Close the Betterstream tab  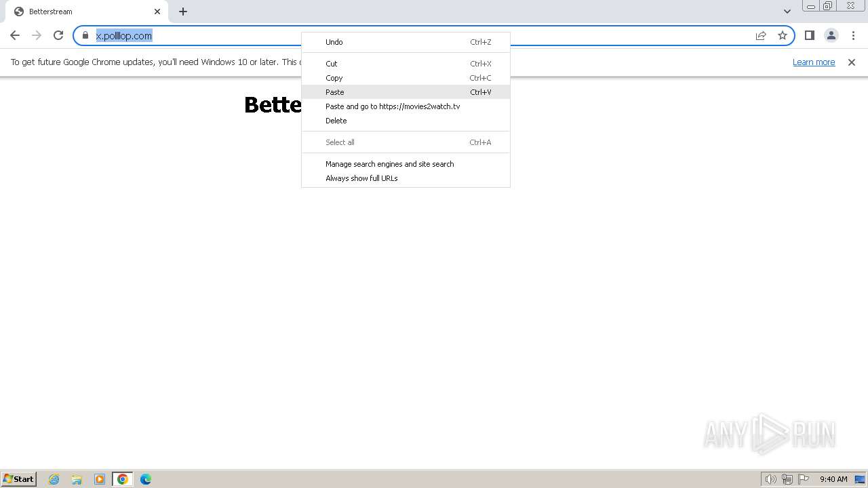[157, 12]
